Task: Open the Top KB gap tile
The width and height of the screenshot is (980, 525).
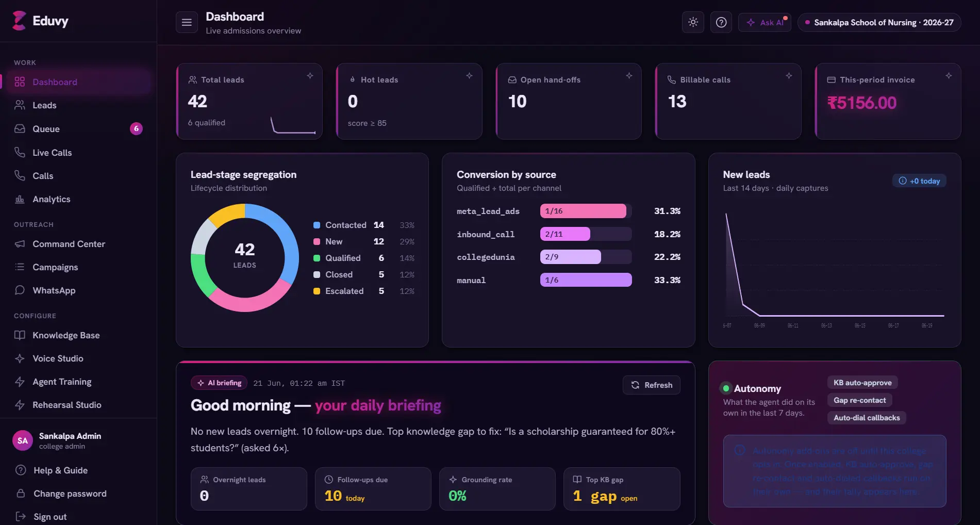Action: [622, 489]
